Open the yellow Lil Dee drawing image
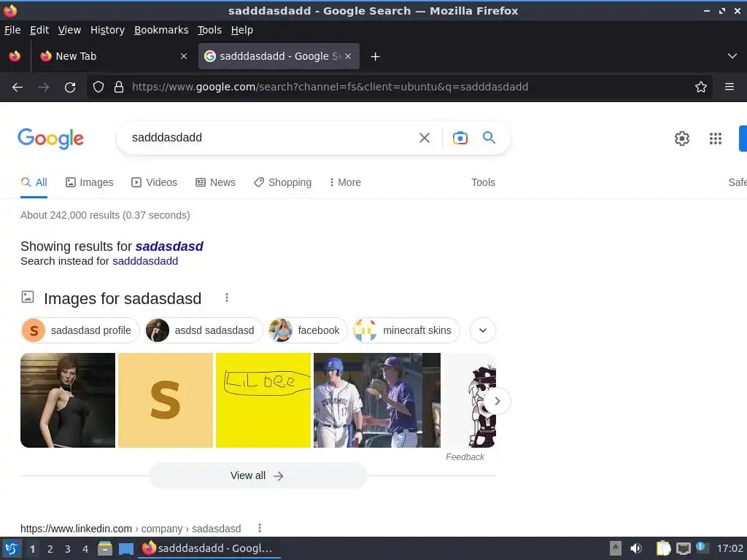Image resolution: width=747 pixels, height=560 pixels. [263, 400]
